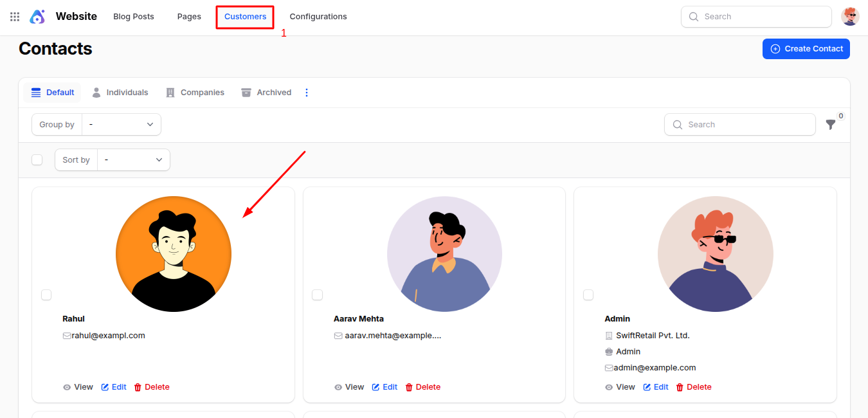Image resolution: width=868 pixels, height=418 pixels.
Task: Click Admin's profile picture thumbnail
Action: [x=715, y=254]
